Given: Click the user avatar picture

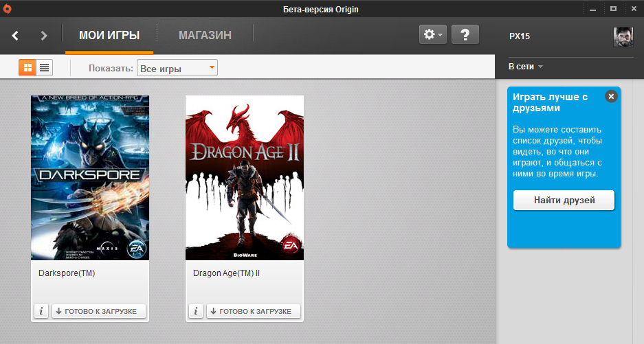Looking at the screenshot, I should (623, 37).
